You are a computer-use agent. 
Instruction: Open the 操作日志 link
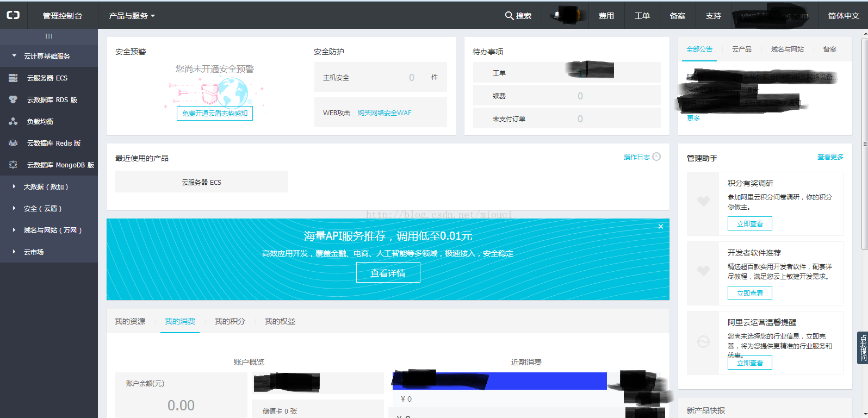[636, 157]
